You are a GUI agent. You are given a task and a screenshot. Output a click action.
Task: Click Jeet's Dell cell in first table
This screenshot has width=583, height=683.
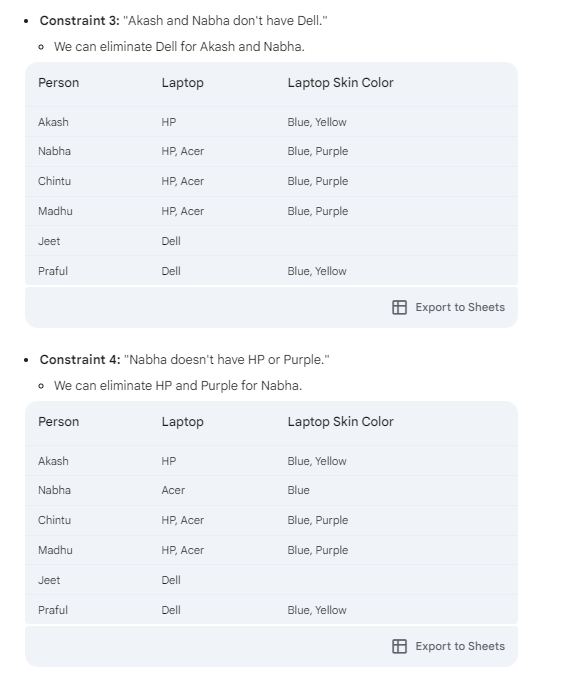[x=171, y=241]
